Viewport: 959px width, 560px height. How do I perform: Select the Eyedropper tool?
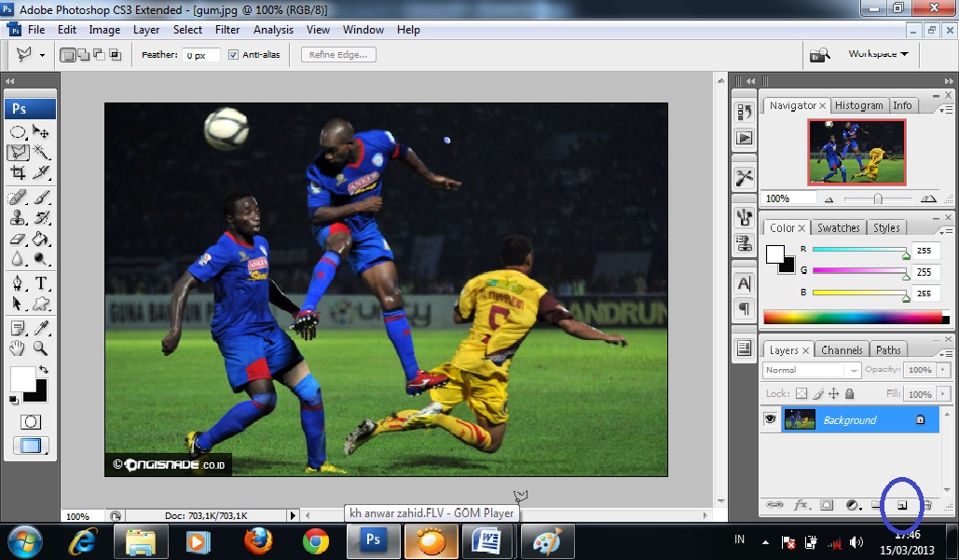tap(41, 328)
